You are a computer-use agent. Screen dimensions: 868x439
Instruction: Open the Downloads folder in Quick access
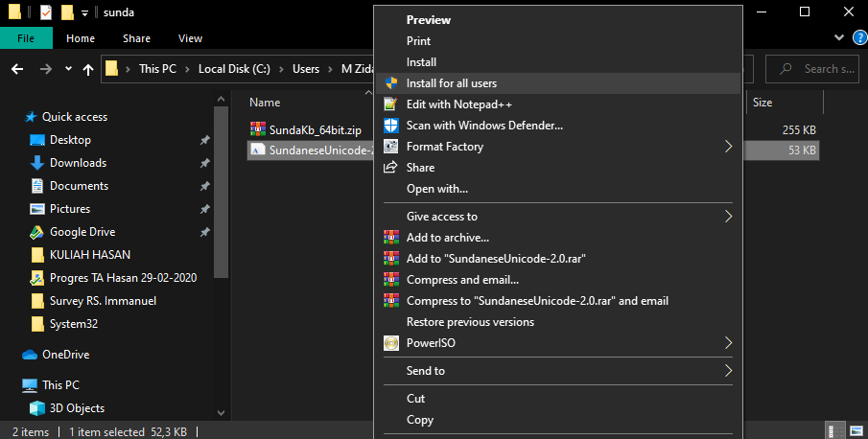tap(78, 163)
